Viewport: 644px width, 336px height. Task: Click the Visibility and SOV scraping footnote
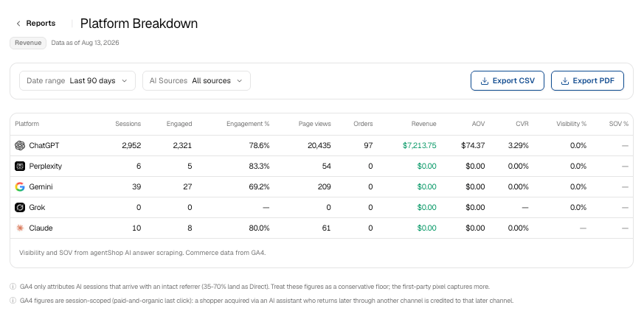click(142, 253)
